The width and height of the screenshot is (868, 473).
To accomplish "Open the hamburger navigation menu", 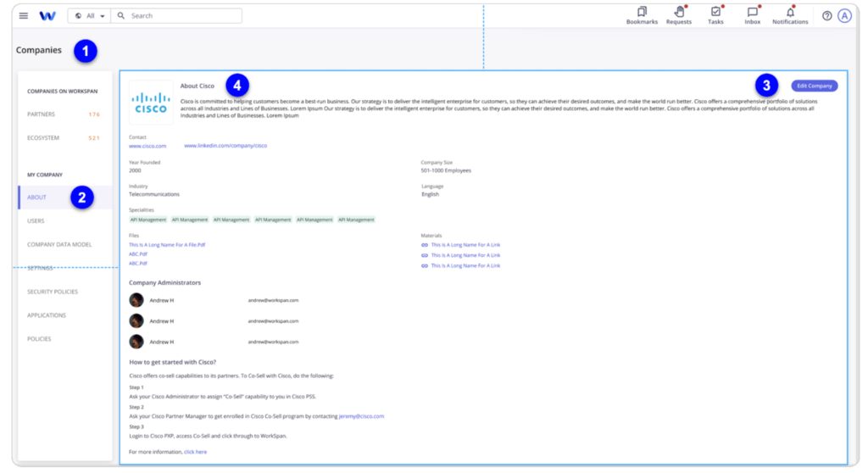I will coord(23,15).
